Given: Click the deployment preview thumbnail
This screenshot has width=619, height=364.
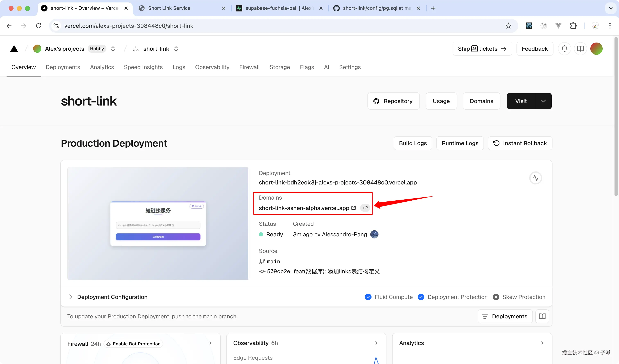Looking at the screenshot, I should [x=158, y=224].
